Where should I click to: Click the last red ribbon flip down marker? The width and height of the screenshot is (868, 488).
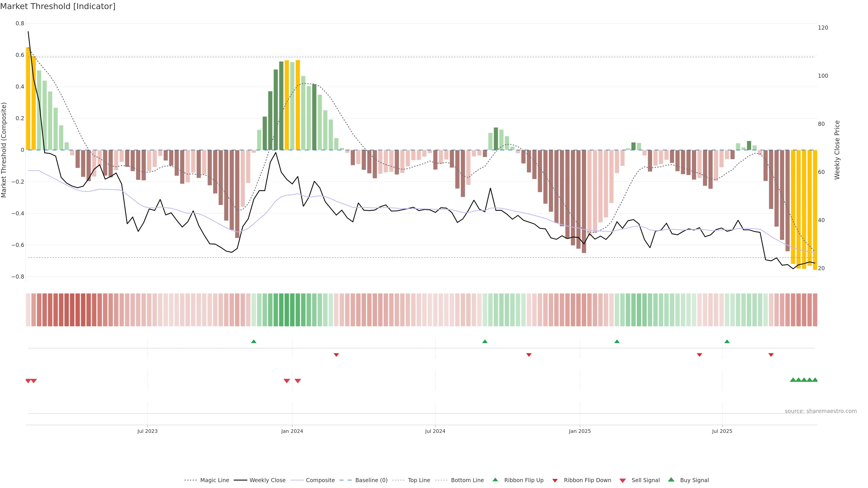tap(771, 355)
